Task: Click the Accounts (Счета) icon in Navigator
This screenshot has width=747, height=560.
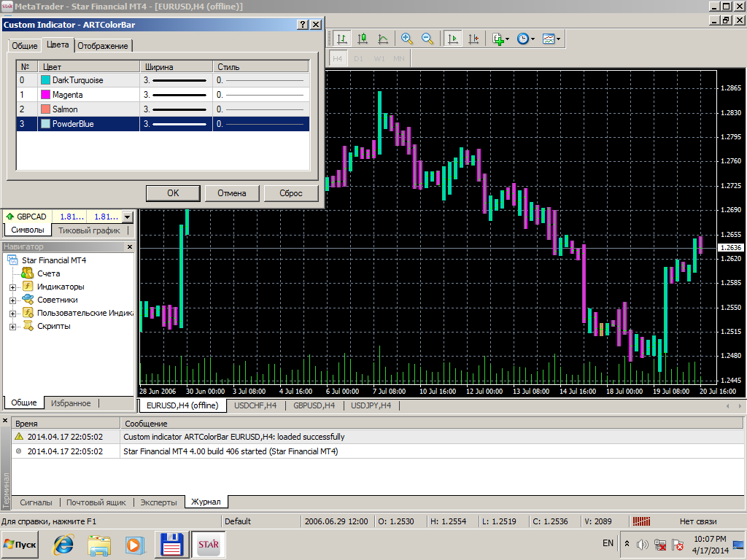Action: pyautogui.click(x=28, y=273)
